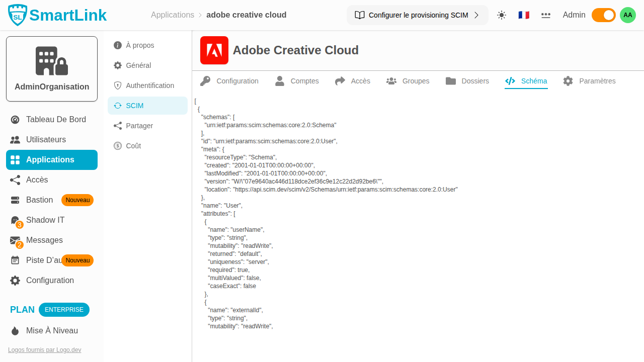The width and height of the screenshot is (644, 362).
Task: Toggle the Admin mode switch
Action: 603,15
